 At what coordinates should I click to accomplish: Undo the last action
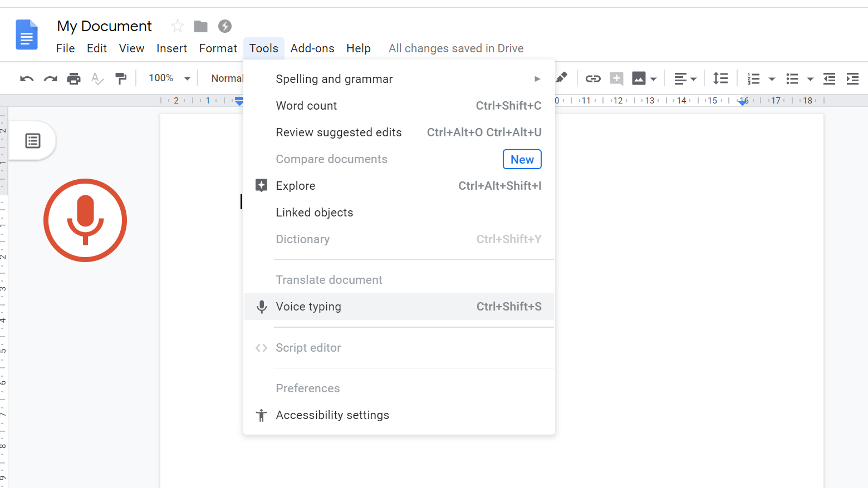(27, 78)
